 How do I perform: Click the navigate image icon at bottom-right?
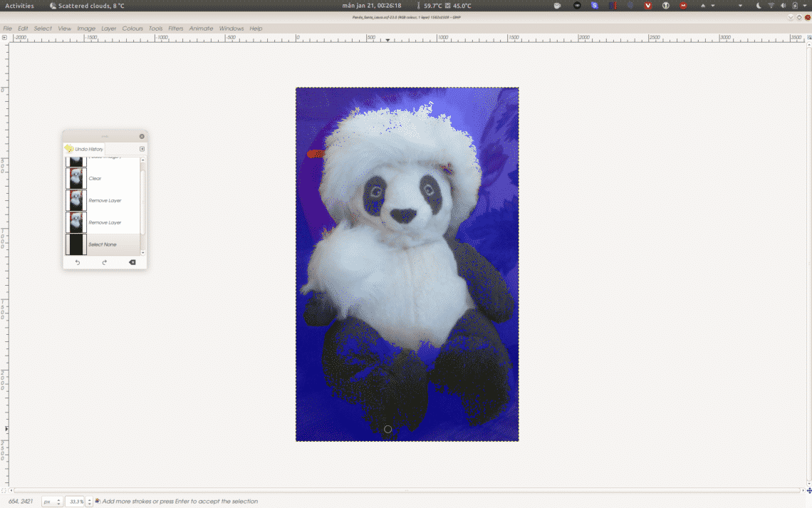coord(809,490)
